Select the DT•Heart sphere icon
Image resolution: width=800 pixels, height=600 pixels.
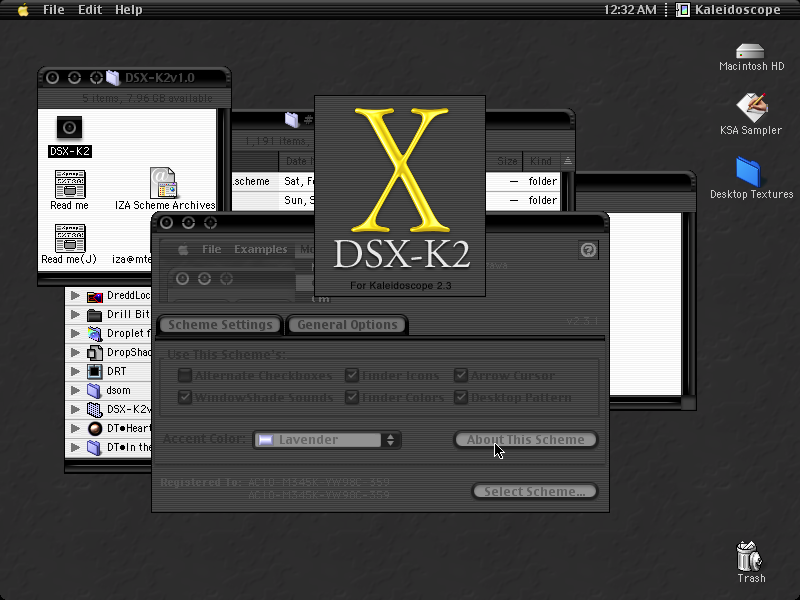tap(94, 429)
